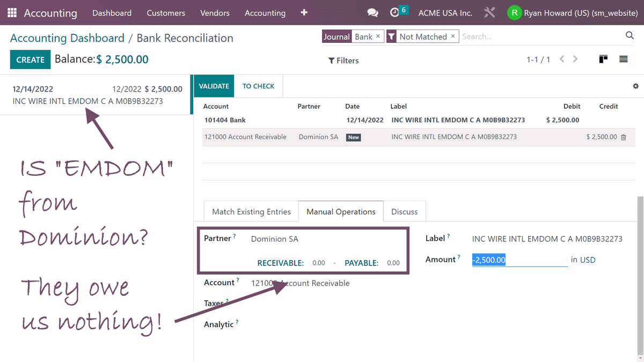
Task: Open the apps menu grid icon
Action: click(11, 12)
